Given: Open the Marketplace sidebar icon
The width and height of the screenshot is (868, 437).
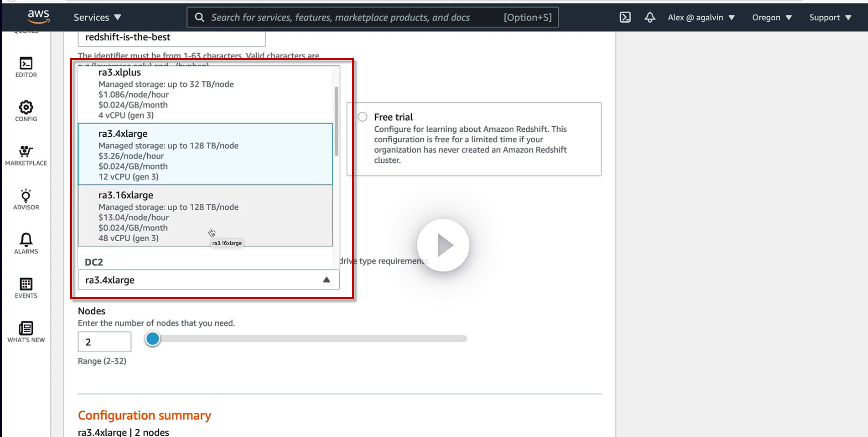Looking at the screenshot, I should click(x=26, y=155).
